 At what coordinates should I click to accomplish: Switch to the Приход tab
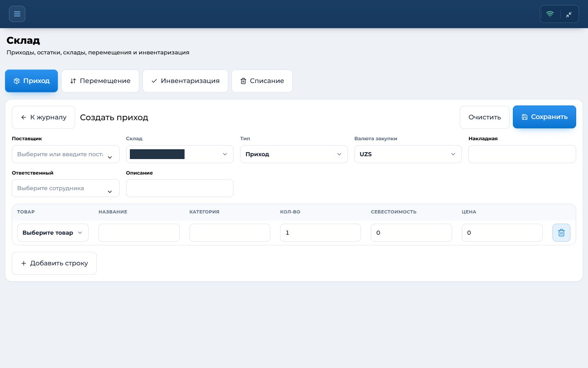31,81
